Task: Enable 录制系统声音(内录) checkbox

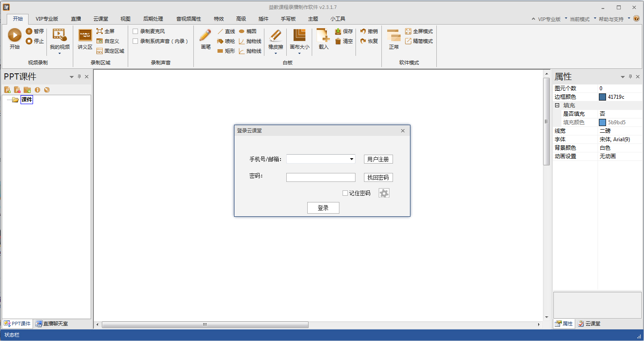Action: click(x=135, y=41)
